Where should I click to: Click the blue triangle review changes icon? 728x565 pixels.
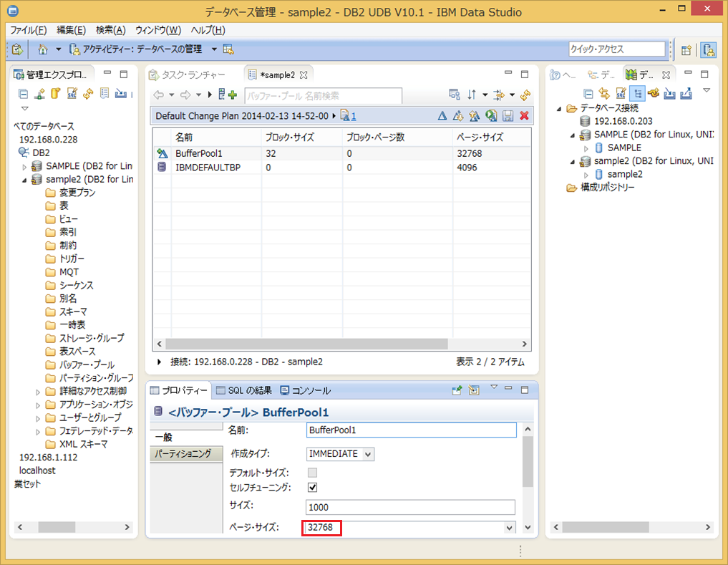coord(442,116)
